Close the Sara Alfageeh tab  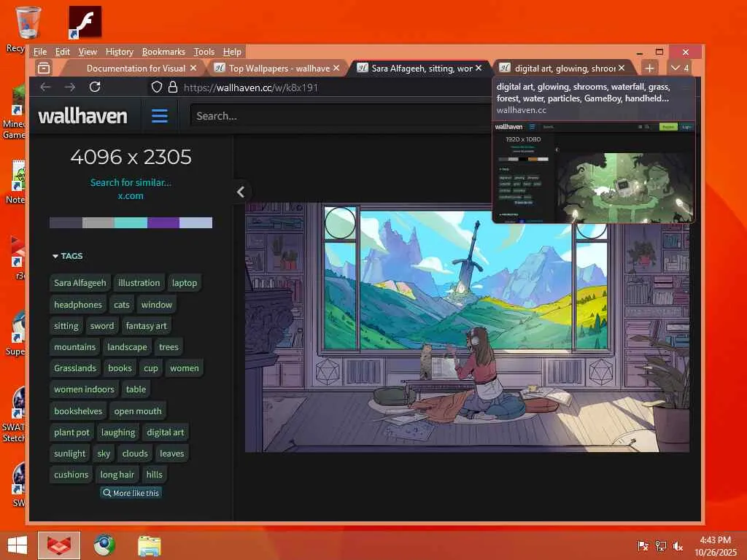[479, 68]
